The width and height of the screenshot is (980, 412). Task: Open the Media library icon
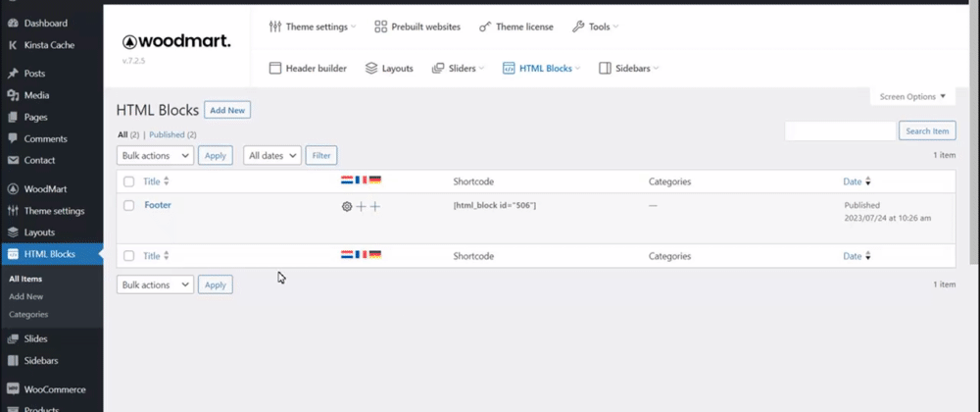[13, 96]
